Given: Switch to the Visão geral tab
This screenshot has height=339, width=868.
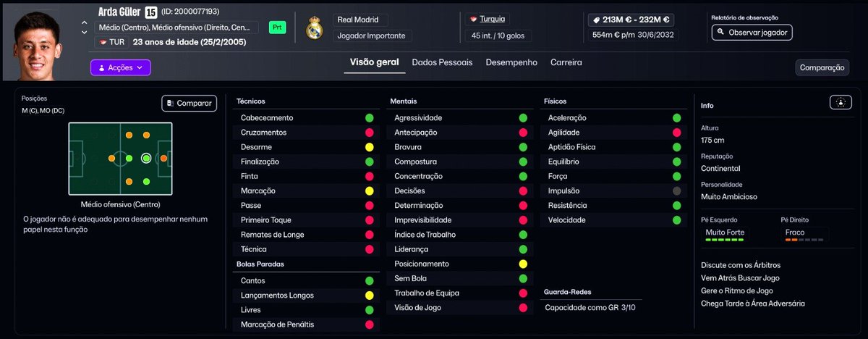Looking at the screenshot, I should [x=374, y=62].
